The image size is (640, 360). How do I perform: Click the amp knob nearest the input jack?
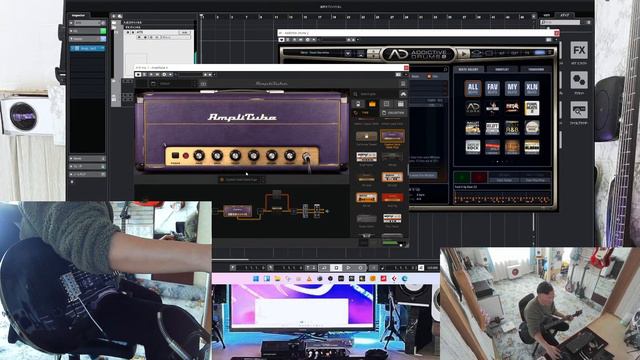tap(290, 155)
